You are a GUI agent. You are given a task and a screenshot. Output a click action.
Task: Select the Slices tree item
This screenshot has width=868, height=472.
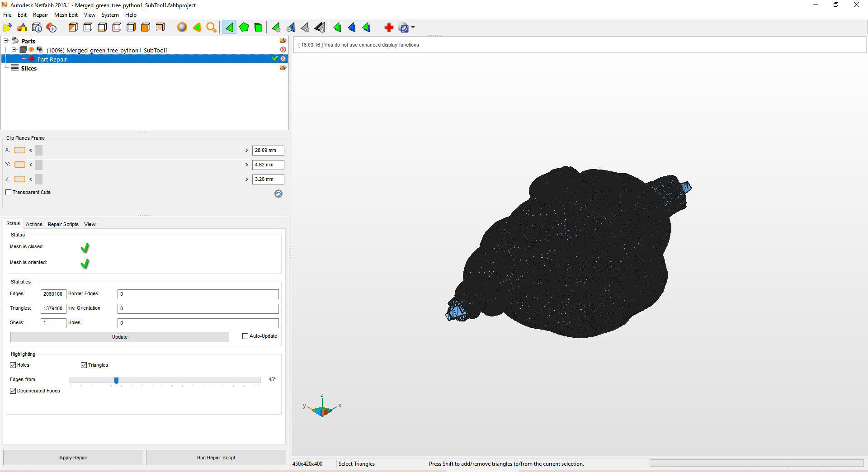tap(28, 68)
